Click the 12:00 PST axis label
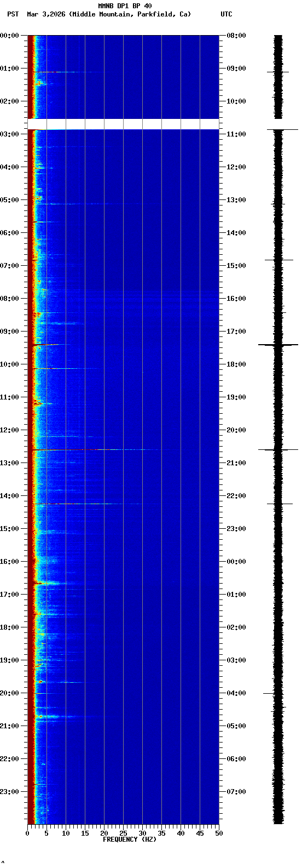The height and width of the screenshot is (868, 302). [x=9, y=430]
